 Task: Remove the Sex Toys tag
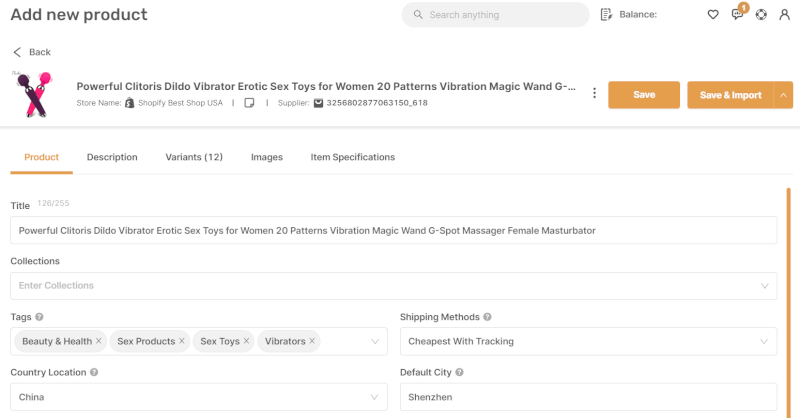click(246, 341)
